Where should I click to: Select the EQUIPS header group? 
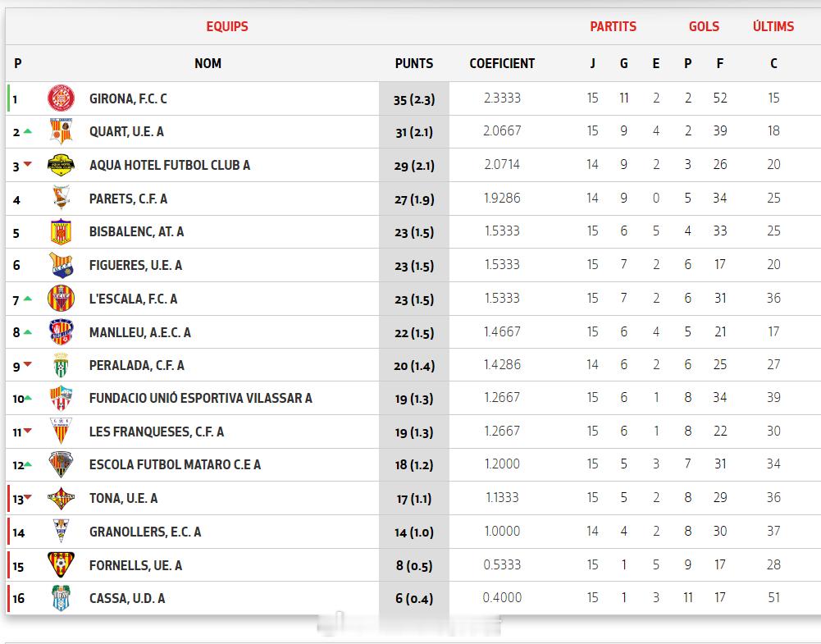point(227,26)
